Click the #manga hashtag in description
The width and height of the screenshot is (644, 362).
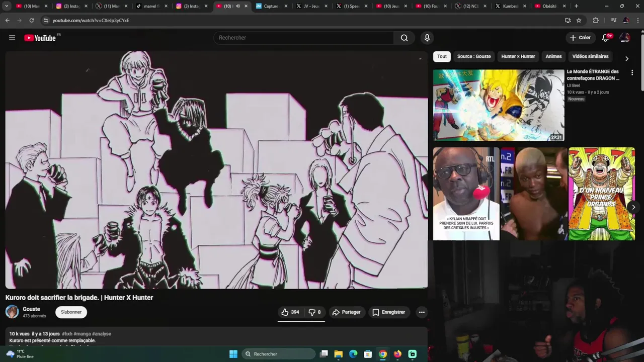pyautogui.click(x=82, y=334)
